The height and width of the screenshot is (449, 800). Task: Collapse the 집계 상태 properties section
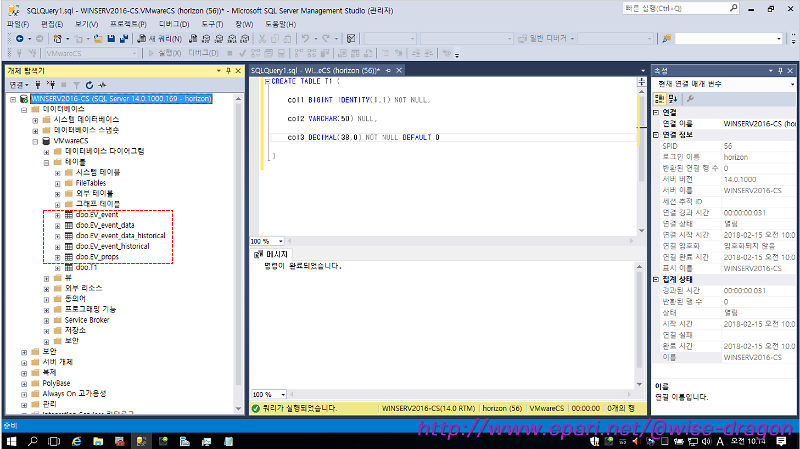pyautogui.click(x=656, y=279)
